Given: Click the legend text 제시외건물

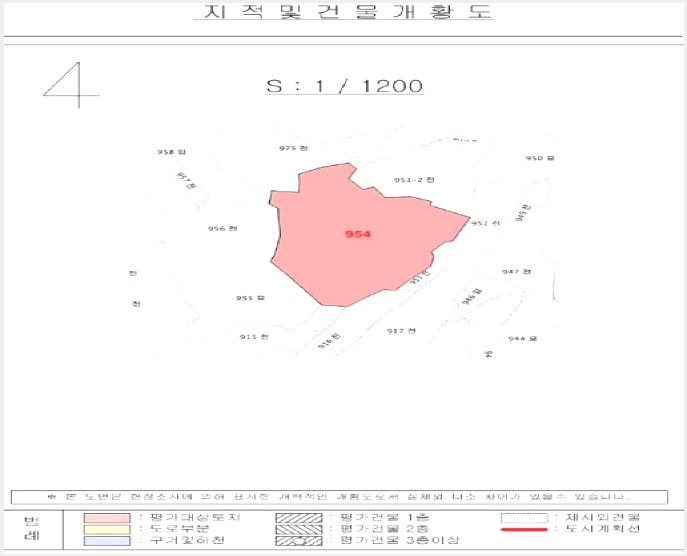Looking at the screenshot, I should click(x=602, y=517).
